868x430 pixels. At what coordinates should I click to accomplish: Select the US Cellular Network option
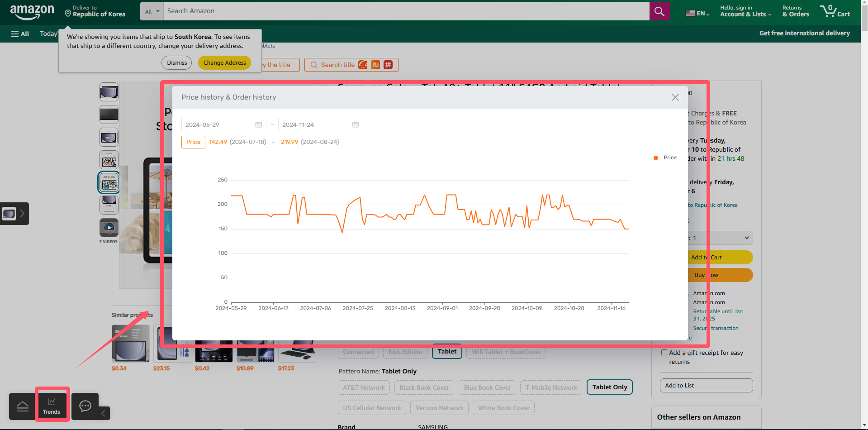click(x=372, y=408)
